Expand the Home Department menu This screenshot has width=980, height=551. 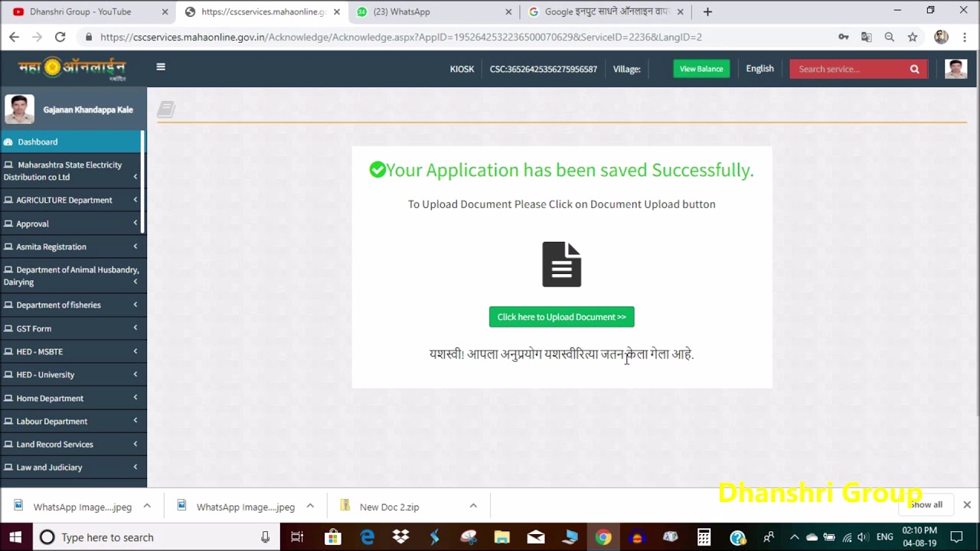pyautogui.click(x=73, y=398)
